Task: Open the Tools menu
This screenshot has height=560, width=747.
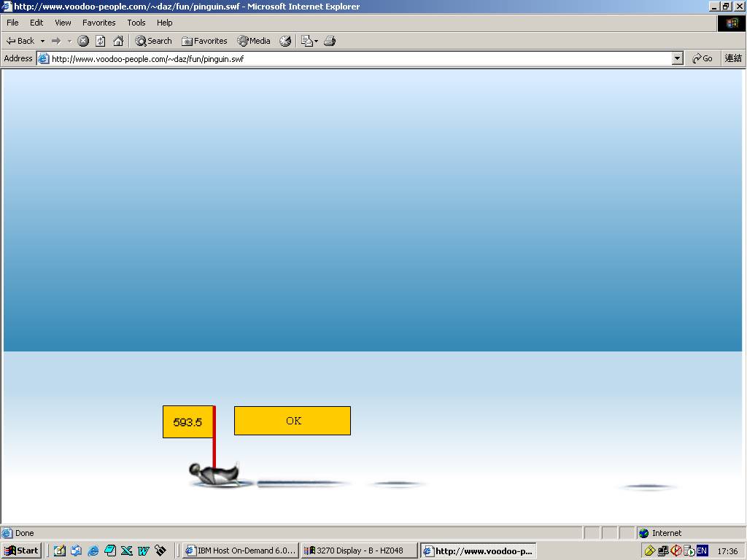Action: click(136, 23)
